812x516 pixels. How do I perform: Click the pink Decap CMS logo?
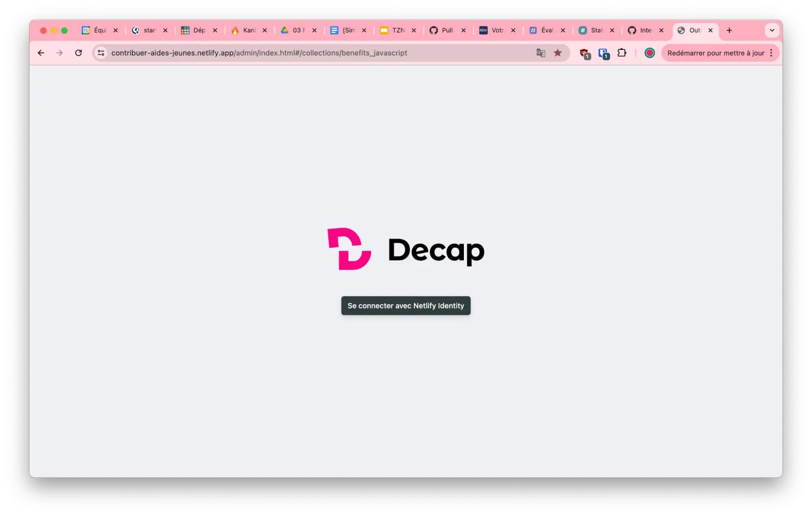[349, 248]
